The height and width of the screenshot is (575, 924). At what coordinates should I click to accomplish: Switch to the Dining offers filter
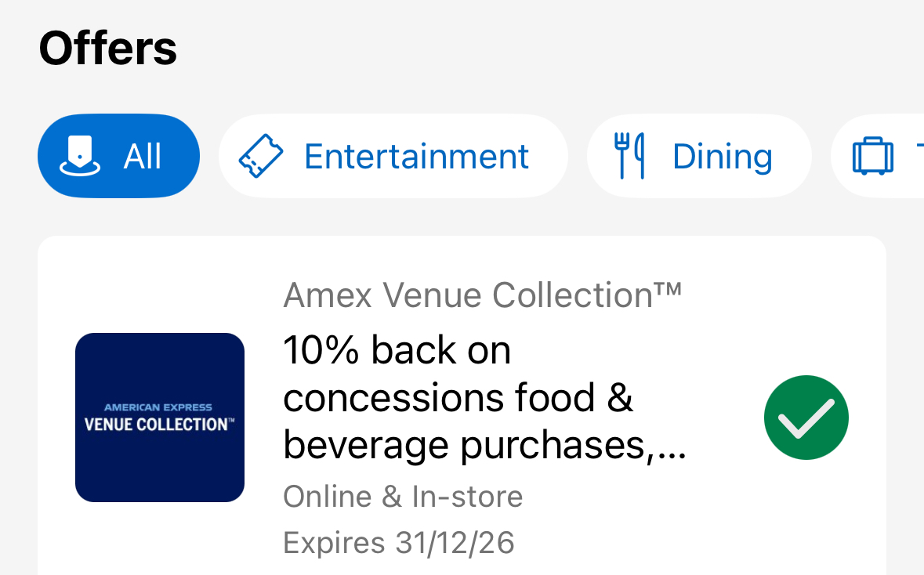[699, 156]
